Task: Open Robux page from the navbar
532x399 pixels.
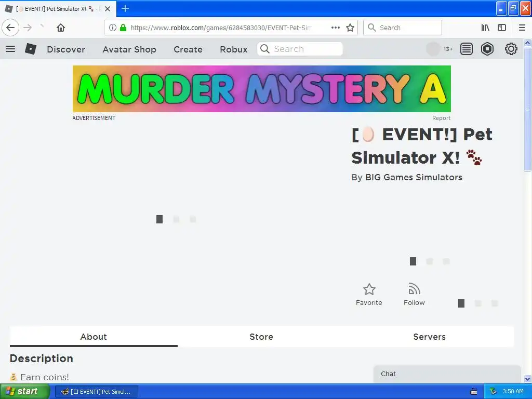Action: [x=233, y=49]
